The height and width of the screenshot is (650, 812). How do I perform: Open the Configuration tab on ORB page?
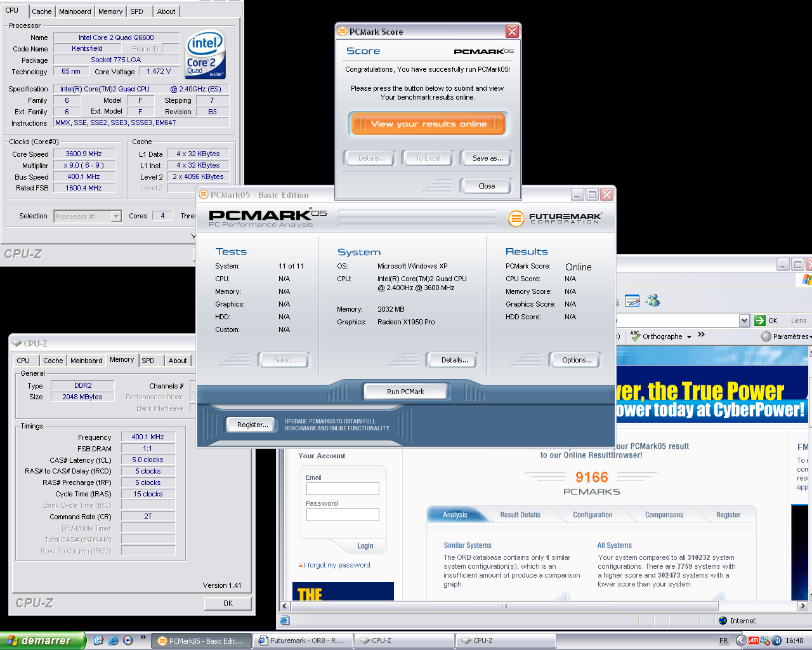click(x=593, y=515)
